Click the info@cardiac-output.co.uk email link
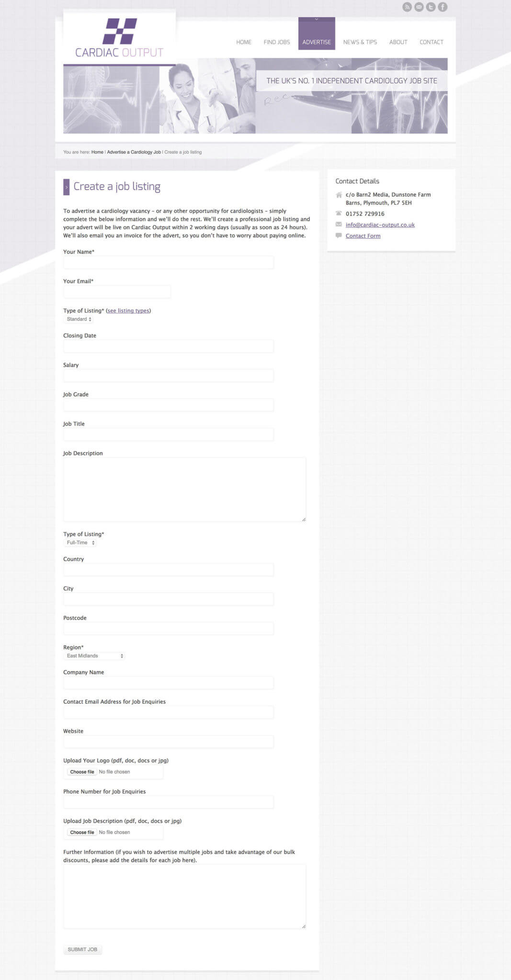Image resolution: width=511 pixels, height=980 pixels. coord(380,225)
